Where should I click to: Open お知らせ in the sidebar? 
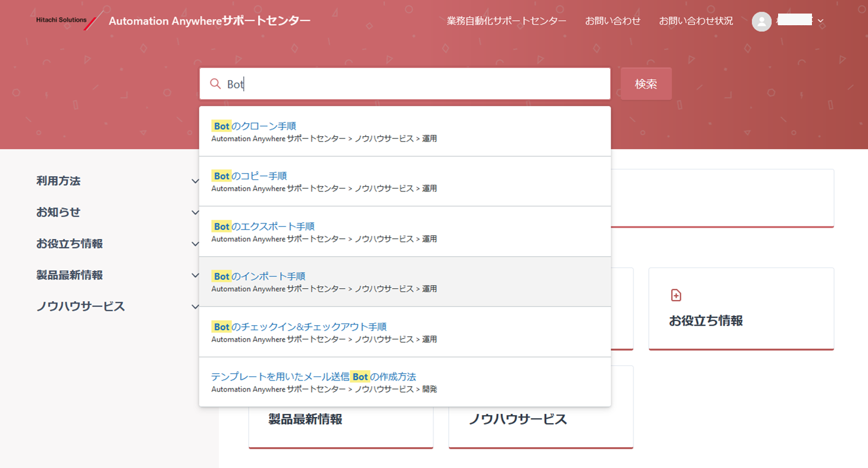click(x=58, y=212)
